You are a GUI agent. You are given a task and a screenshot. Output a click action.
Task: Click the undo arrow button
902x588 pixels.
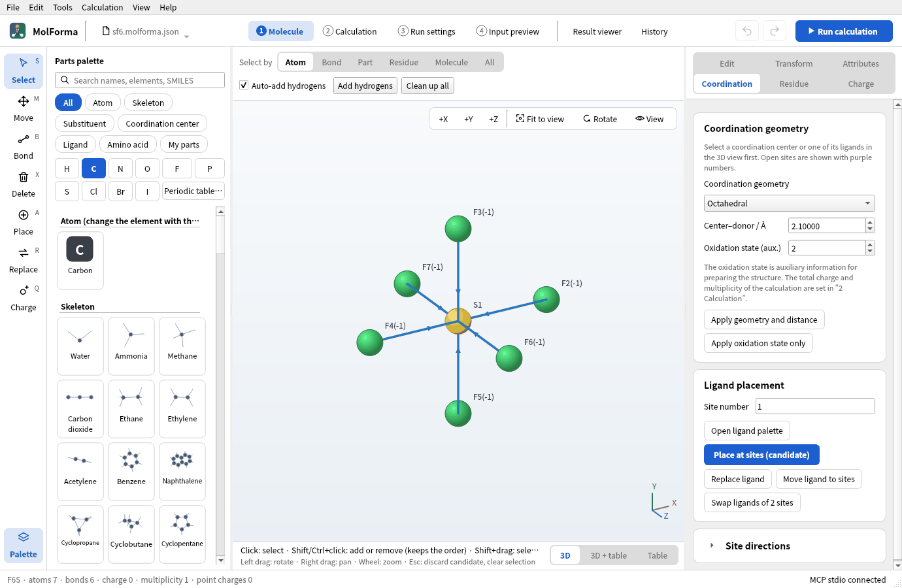click(x=747, y=31)
